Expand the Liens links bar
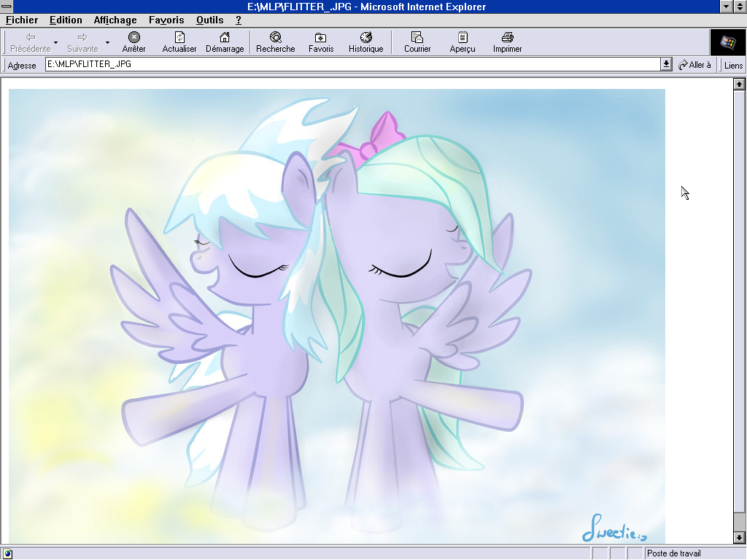Screen dimensions: 747x560 pyautogui.click(x=733, y=65)
